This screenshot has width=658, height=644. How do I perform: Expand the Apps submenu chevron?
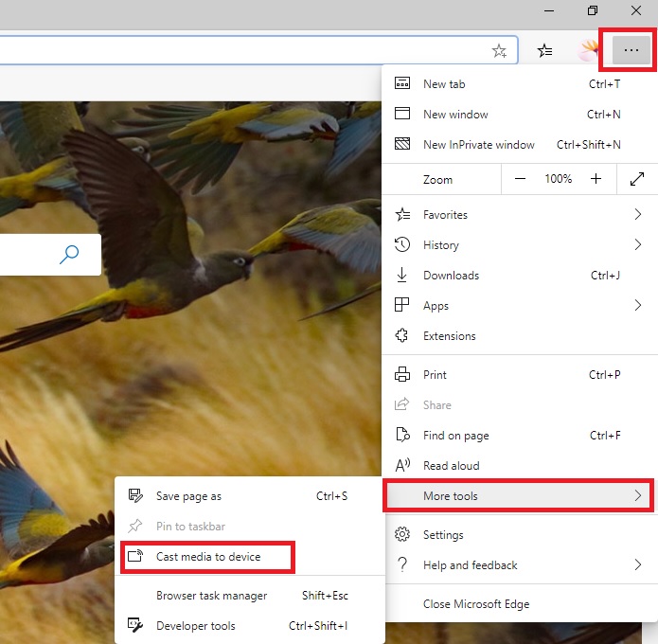(638, 305)
